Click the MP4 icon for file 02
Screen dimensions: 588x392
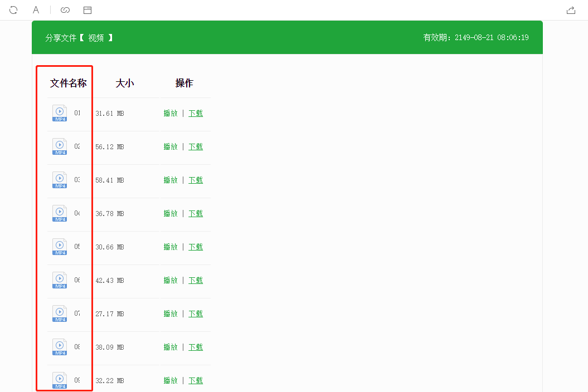[60, 146]
